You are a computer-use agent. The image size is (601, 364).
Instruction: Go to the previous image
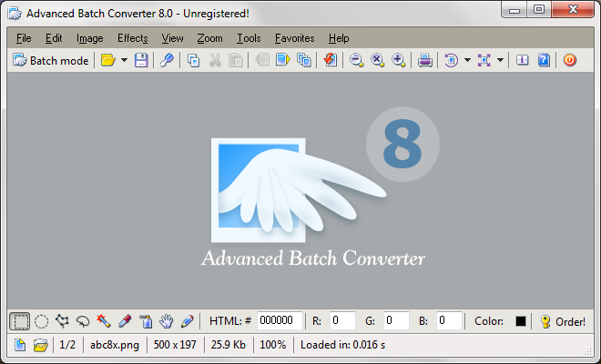(262, 60)
